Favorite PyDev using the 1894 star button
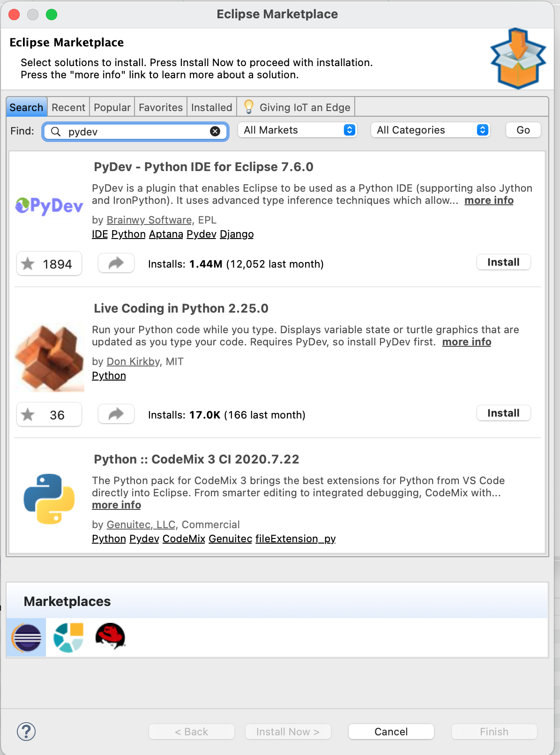Image resolution: width=560 pixels, height=755 pixels. 49,264
